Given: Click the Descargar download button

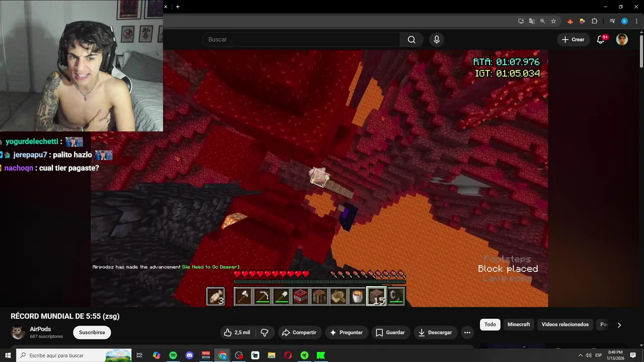Looking at the screenshot, I should click(x=435, y=332).
